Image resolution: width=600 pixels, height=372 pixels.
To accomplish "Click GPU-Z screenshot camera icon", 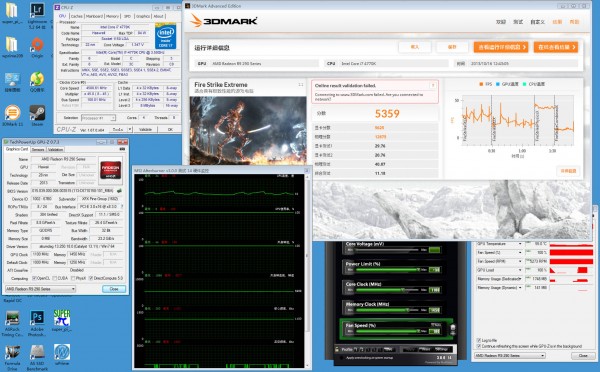I will click(122, 149).
